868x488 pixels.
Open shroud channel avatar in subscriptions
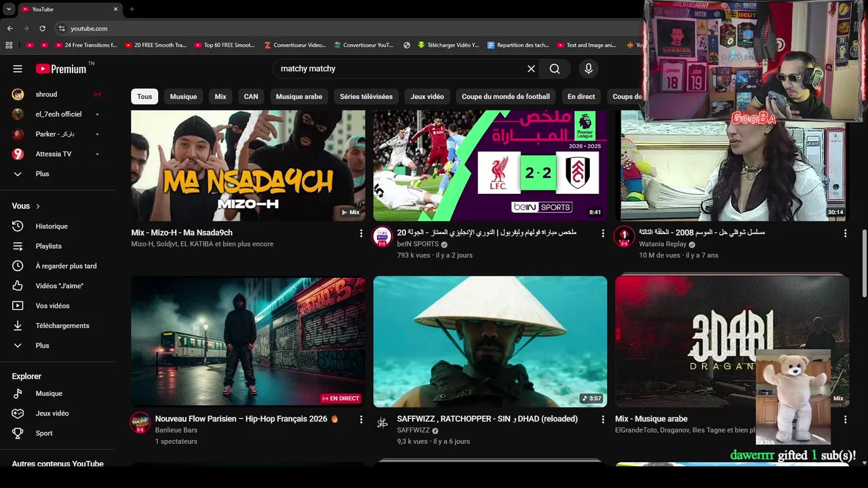(x=18, y=94)
